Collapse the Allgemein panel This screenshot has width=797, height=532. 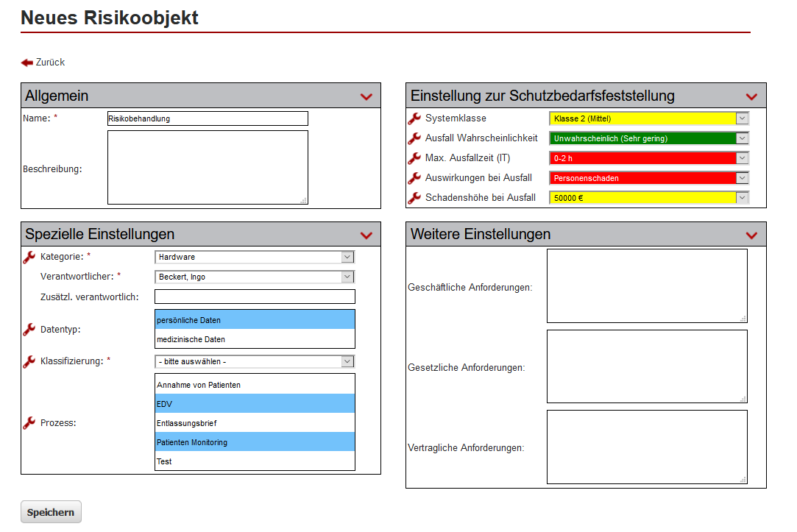(x=366, y=96)
